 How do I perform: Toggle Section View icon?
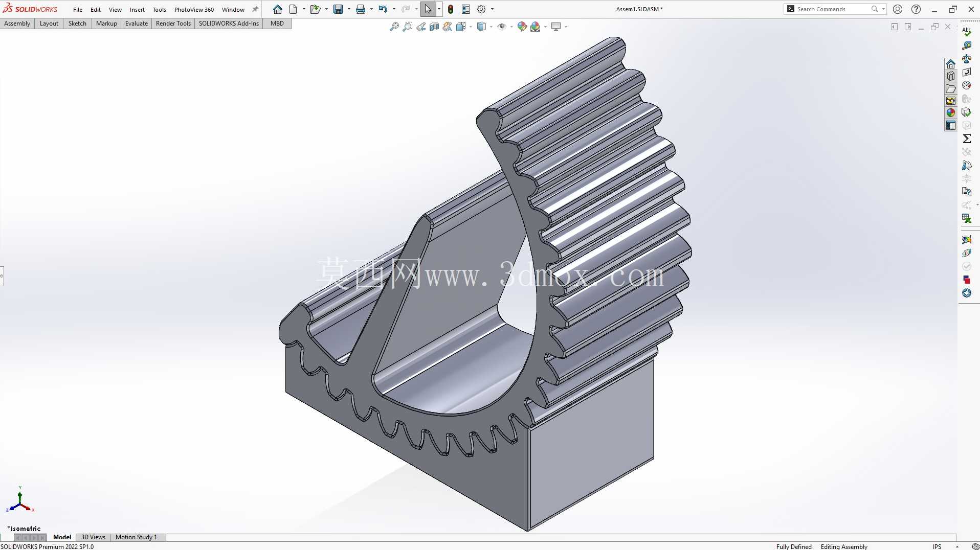pos(434,27)
